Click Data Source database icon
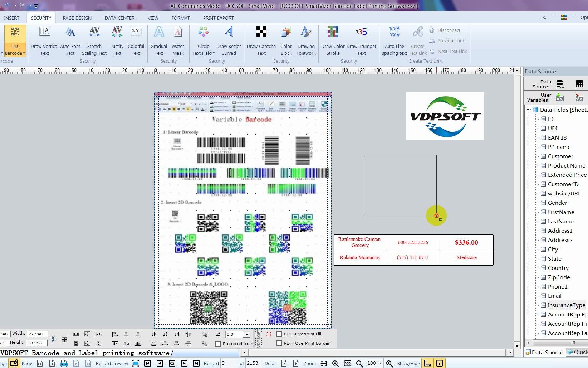Image resolution: width=588 pixels, height=368 pixels. pos(560,84)
